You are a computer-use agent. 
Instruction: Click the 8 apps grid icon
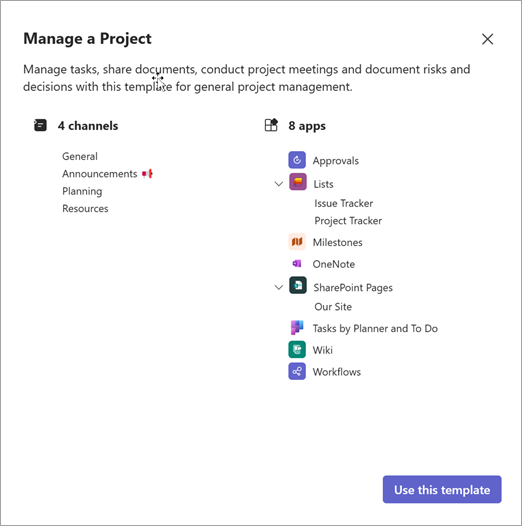click(x=271, y=125)
